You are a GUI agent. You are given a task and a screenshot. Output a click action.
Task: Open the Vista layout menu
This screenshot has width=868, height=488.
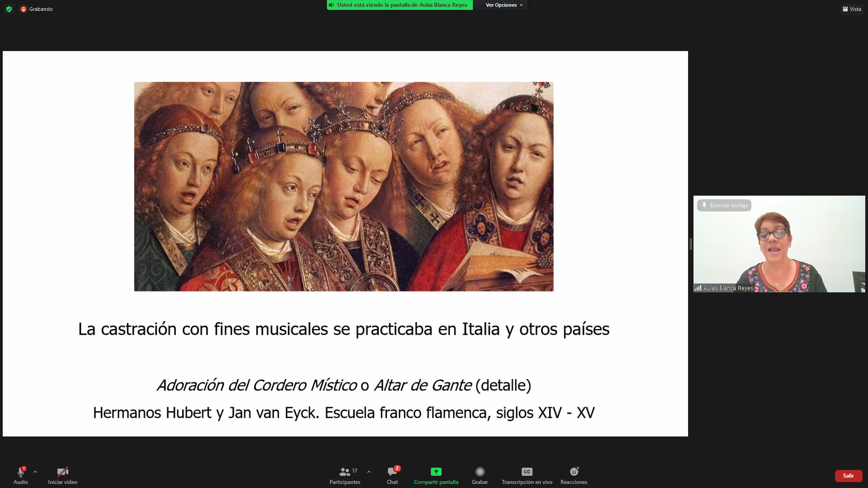click(x=852, y=9)
